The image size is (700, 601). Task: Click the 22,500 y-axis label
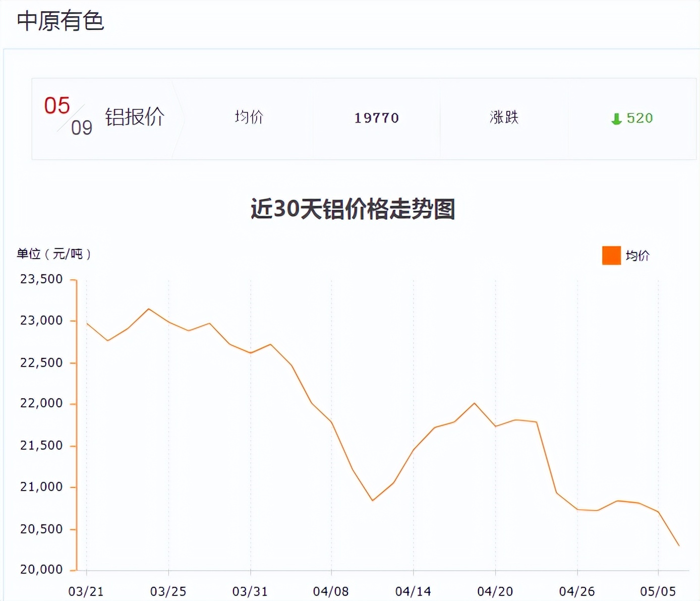41,363
